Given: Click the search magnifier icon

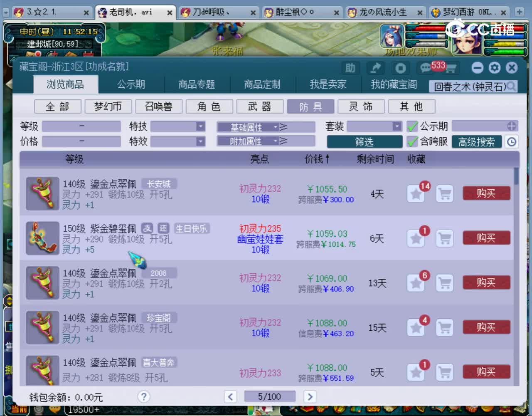Looking at the screenshot, I should pos(512,86).
